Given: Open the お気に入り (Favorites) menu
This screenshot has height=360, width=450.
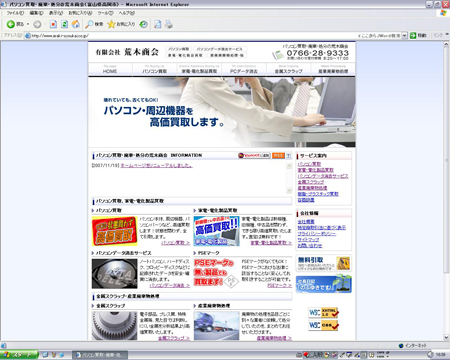Looking at the screenshot, I should tap(80, 13).
